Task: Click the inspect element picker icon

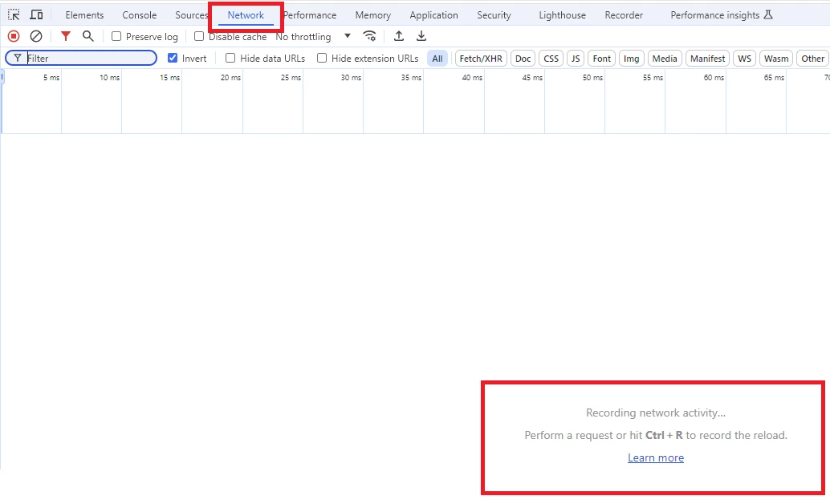Action: [x=14, y=14]
